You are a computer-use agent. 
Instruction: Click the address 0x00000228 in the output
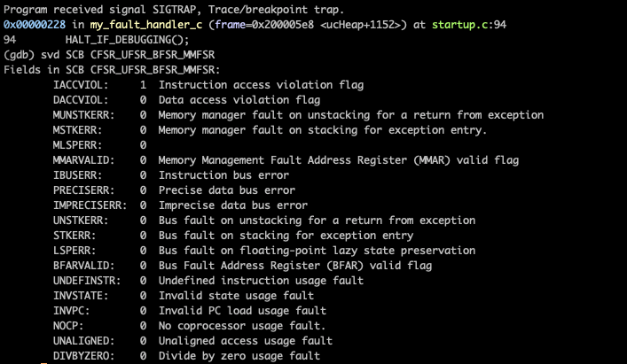click(34, 25)
